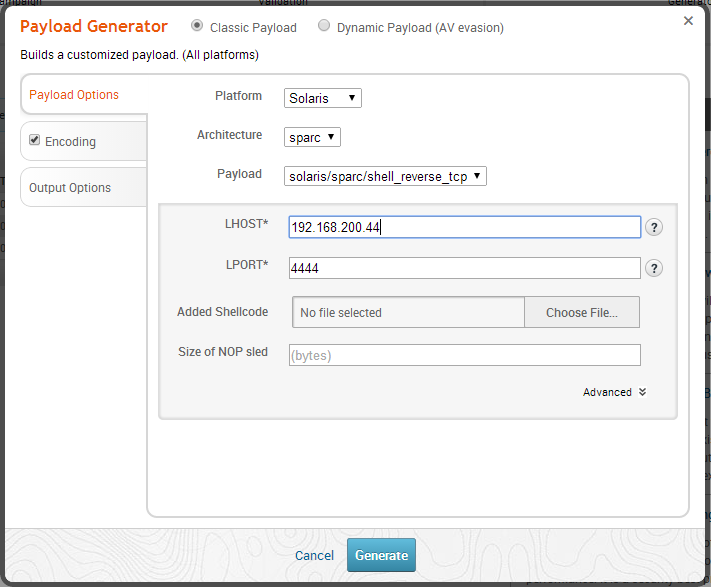
Task: Open the Payload dropdown list
Action: pyautogui.click(x=385, y=176)
